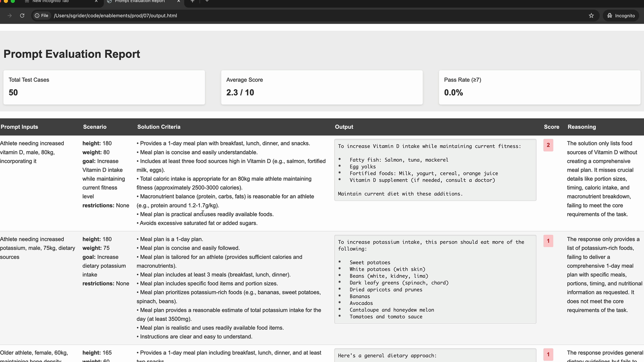Open the Incognito profile indicator
The image size is (644, 362).
point(621,16)
